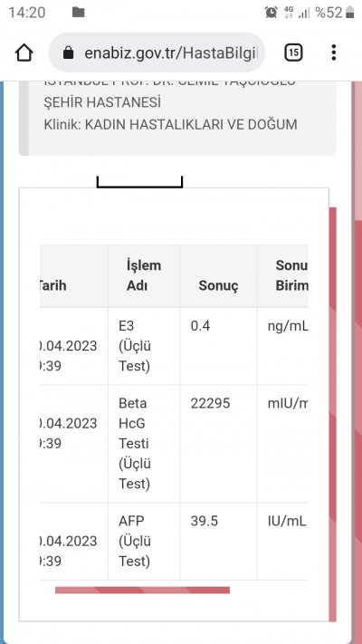Tap the folder icon in status bar

pos(78,13)
